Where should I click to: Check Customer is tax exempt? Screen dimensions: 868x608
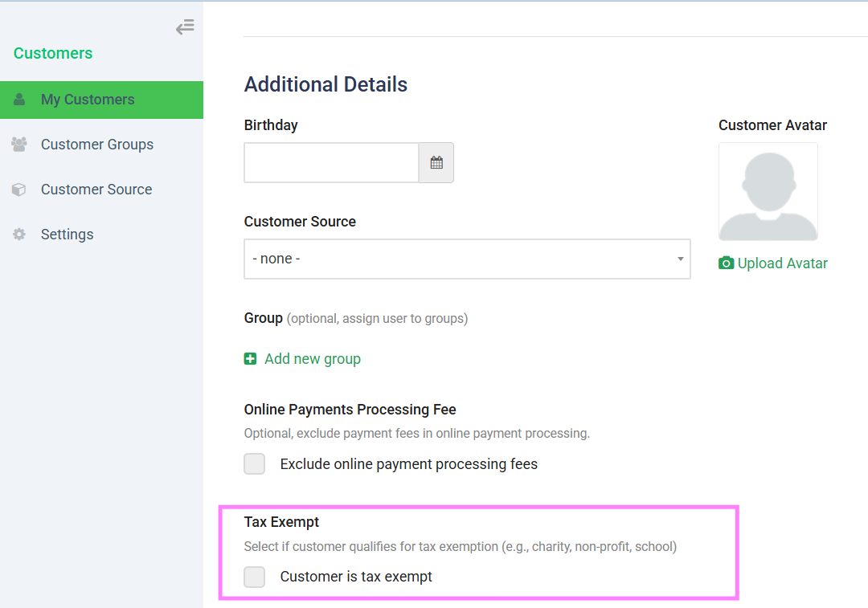(x=255, y=577)
